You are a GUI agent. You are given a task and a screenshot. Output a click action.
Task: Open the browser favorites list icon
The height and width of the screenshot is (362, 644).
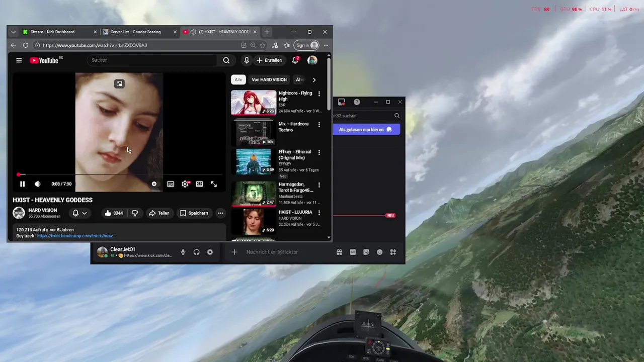click(x=287, y=45)
